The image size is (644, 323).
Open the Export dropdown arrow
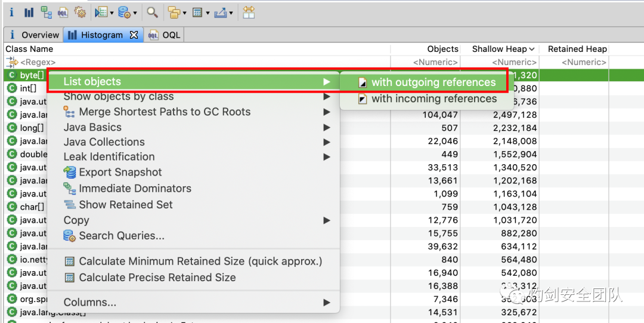[231, 14]
